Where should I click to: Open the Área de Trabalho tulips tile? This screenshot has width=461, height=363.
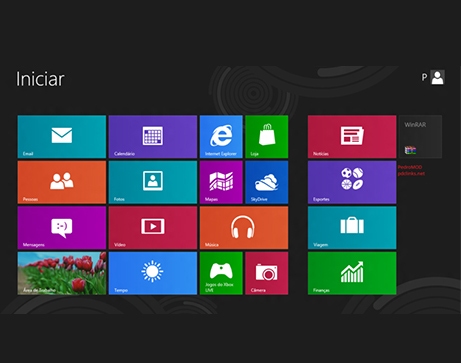pyautogui.click(x=62, y=273)
